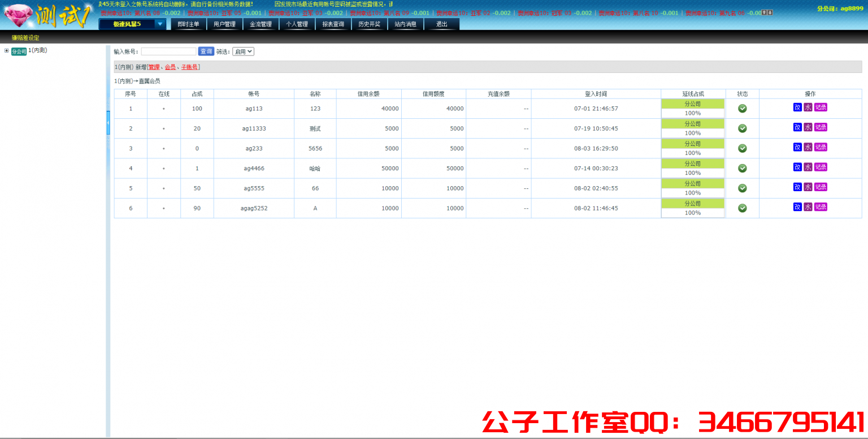The height and width of the screenshot is (439, 868).
Task: Click the 占成 value 90
Action: click(197, 208)
